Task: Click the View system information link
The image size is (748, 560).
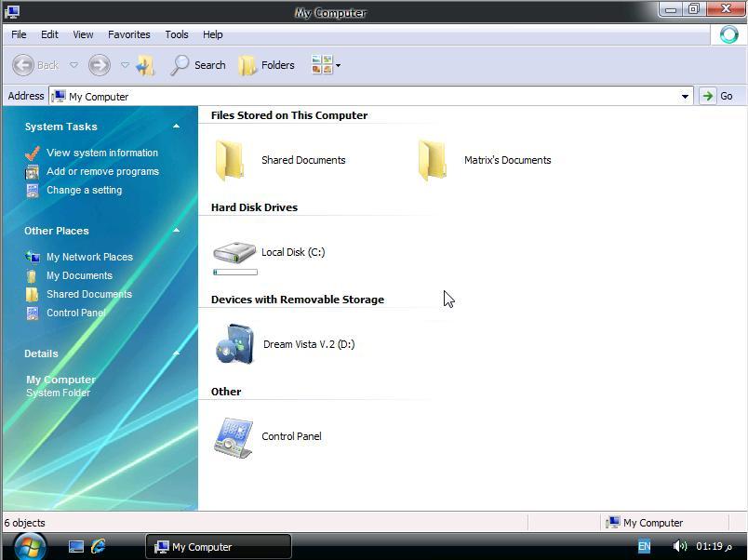Action: click(x=102, y=153)
